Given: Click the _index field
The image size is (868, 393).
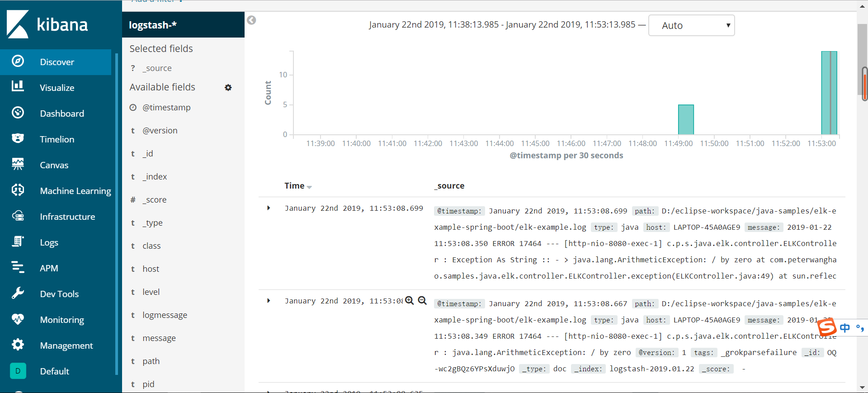Looking at the screenshot, I should (155, 177).
